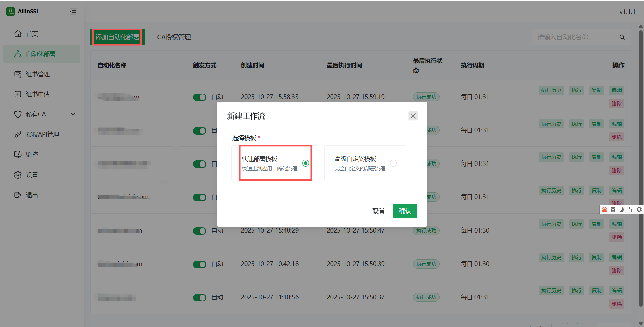The image size is (644, 327).
Task: Click the AllinSSL logo icon
Action: click(x=10, y=11)
